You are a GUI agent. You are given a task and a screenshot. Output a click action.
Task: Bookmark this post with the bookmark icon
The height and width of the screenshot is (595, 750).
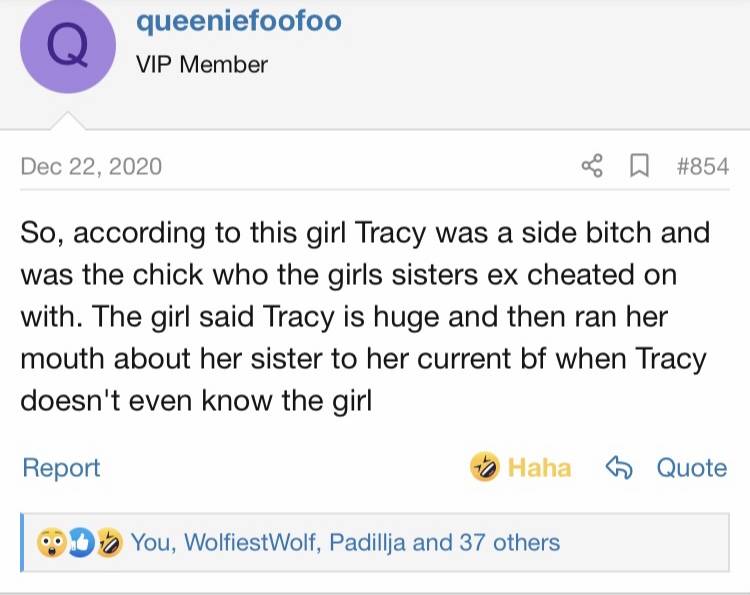tap(639, 166)
